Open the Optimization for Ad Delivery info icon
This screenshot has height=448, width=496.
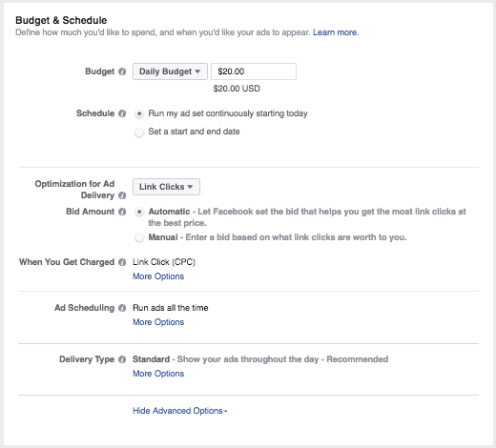tap(122, 195)
